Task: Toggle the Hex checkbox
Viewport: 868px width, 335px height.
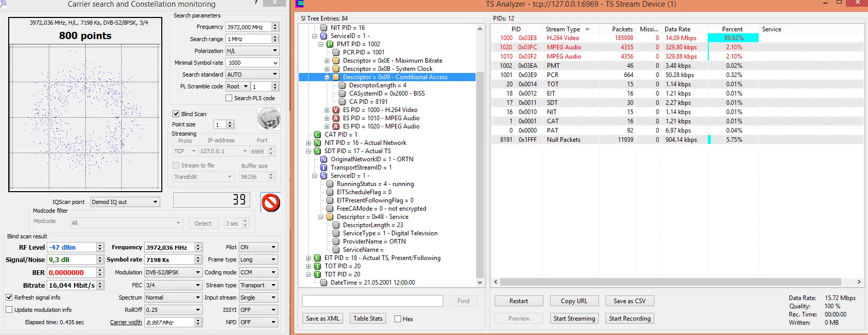Action: pyautogui.click(x=398, y=319)
